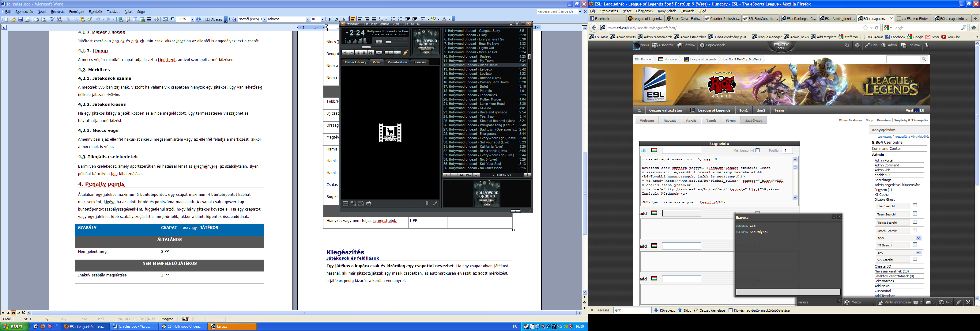Check the Membersonly checkbox in leagueinfo
This screenshot has width=980, height=331.
pos(758,150)
